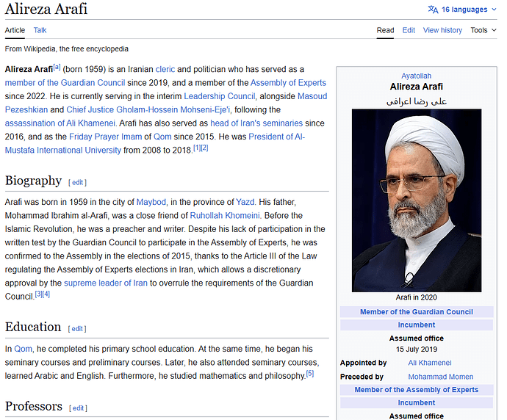The image size is (507, 420).
Task: Open footnote reference [5]
Action: 309,374
